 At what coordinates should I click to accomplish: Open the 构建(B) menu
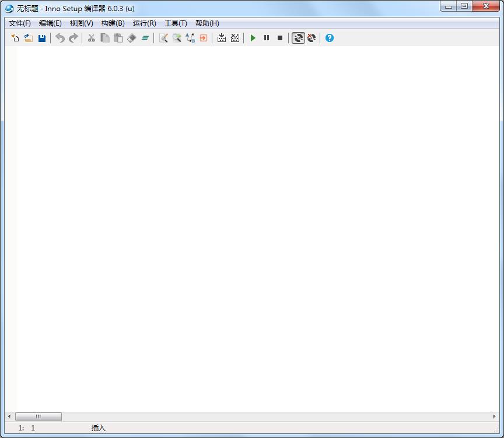pyautogui.click(x=113, y=23)
